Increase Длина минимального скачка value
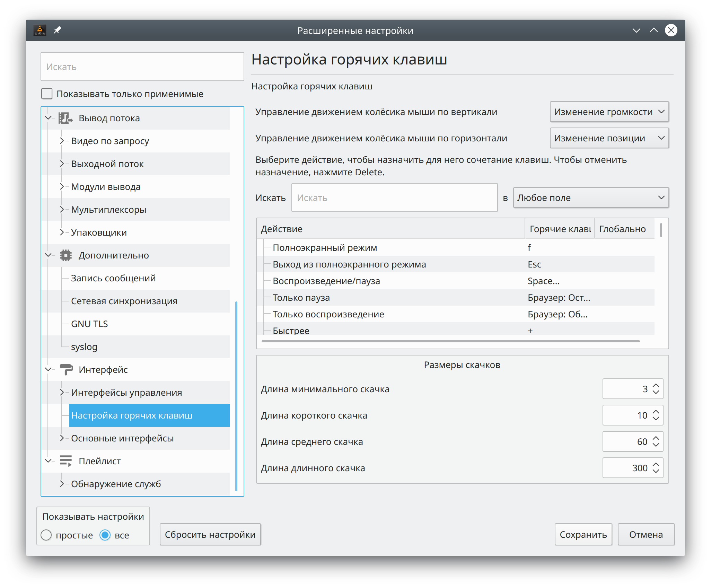711x588 pixels. 656,385
